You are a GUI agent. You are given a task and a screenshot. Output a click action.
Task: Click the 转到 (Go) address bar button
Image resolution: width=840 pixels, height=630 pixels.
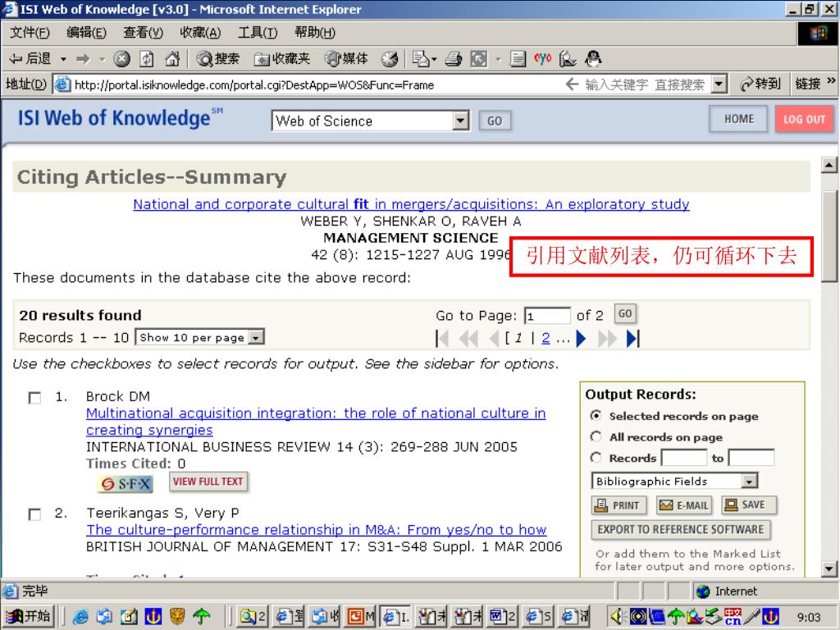point(760,84)
